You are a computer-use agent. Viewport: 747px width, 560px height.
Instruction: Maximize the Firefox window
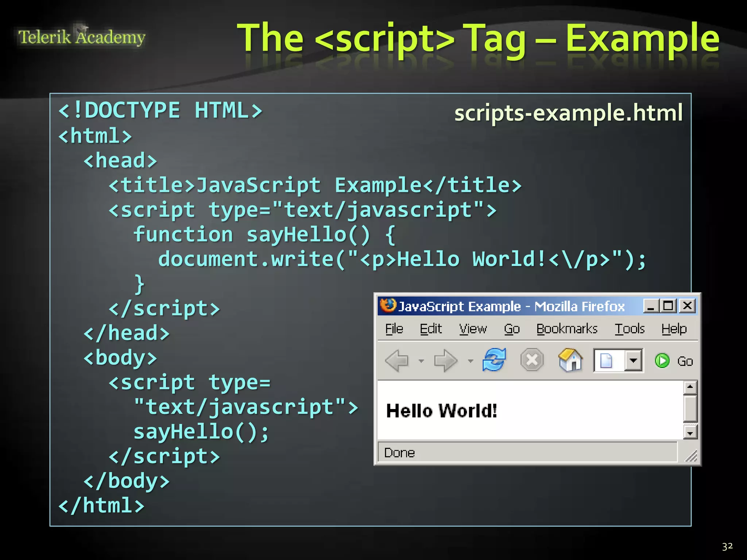click(668, 306)
